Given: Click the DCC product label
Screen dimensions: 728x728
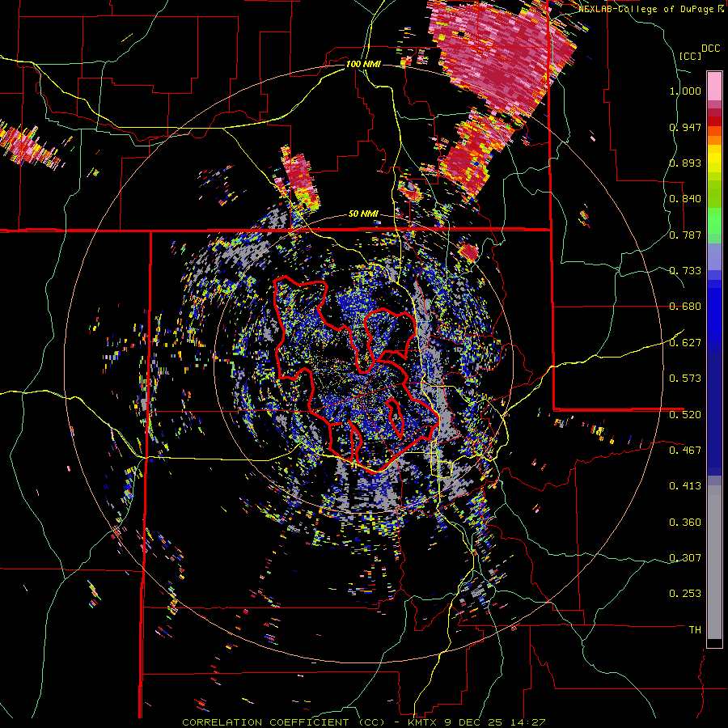Looking at the screenshot, I should click(x=711, y=49).
